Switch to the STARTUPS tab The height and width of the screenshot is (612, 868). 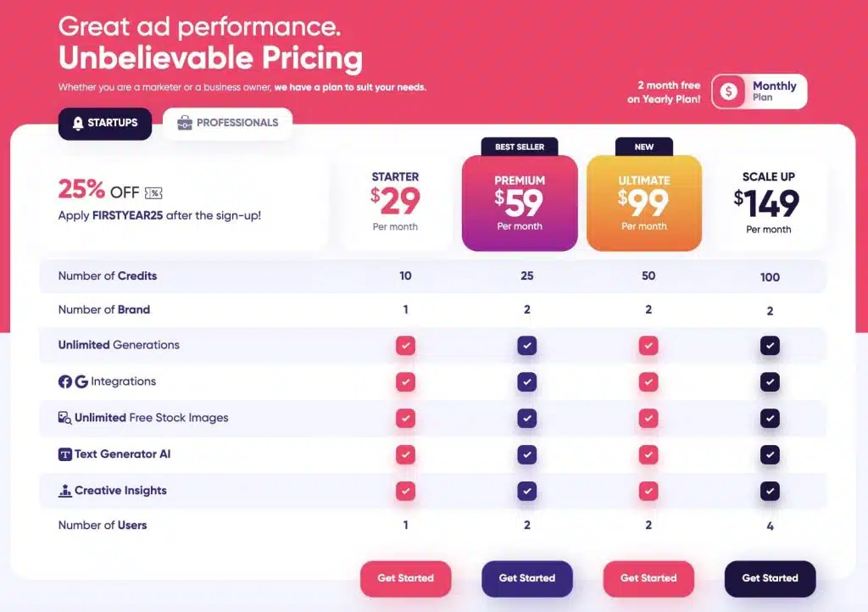(105, 123)
